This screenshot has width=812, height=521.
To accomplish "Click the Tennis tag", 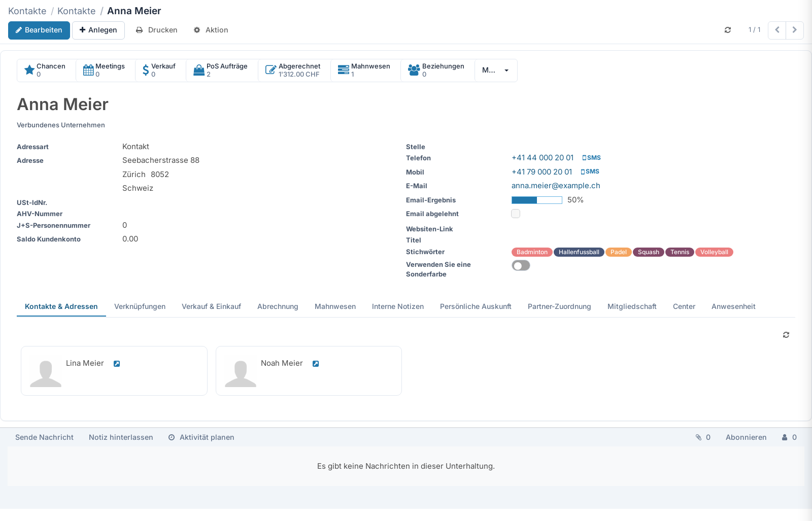I will pyautogui.click(x=680, y=252).
